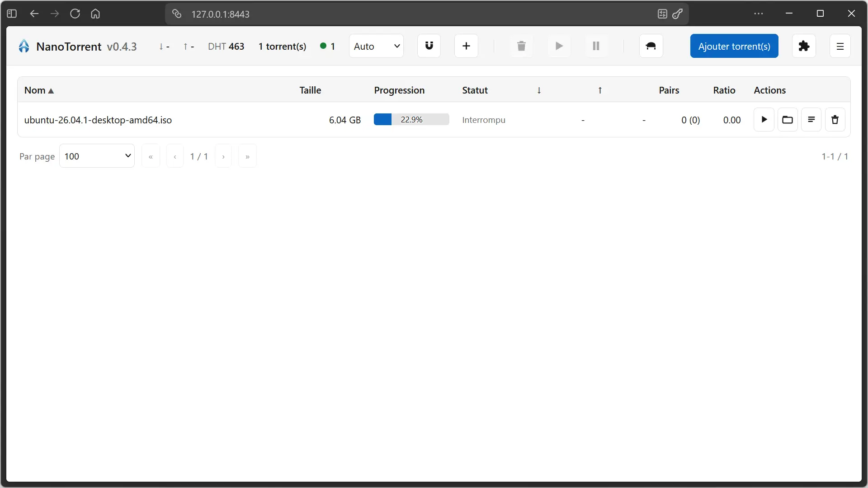
Task: Click the plus add torrent icon
Action: 466,46
